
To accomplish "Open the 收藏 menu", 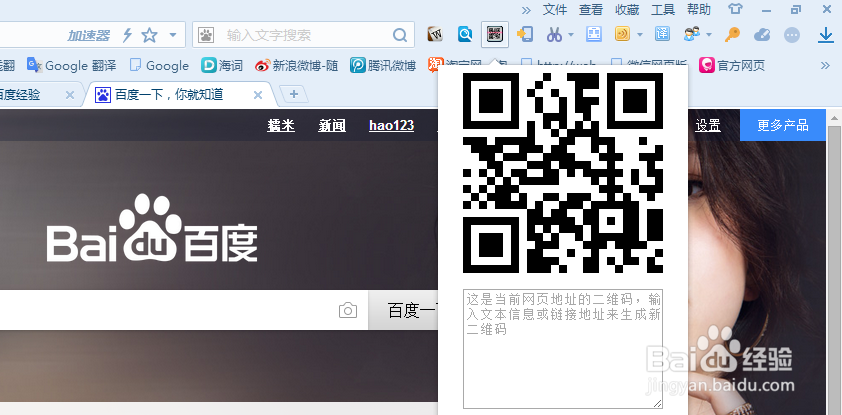I will [x=627, y=9].
